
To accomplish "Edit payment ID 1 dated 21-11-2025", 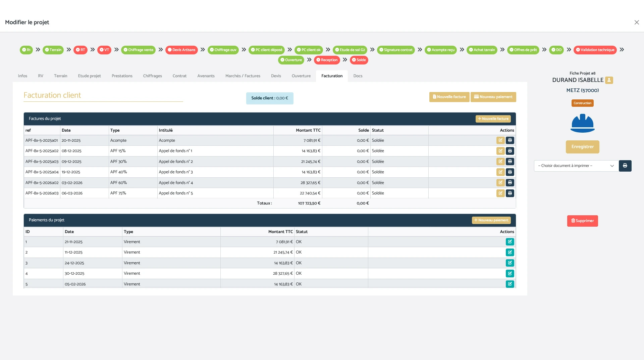I will tap(509, 242).
